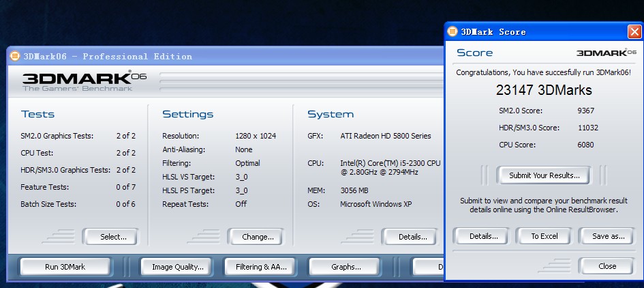The height and width of the screenshot is (288, 644).
Task: Click the HLSL PS Target value 3_0
Action: [241, 190]
